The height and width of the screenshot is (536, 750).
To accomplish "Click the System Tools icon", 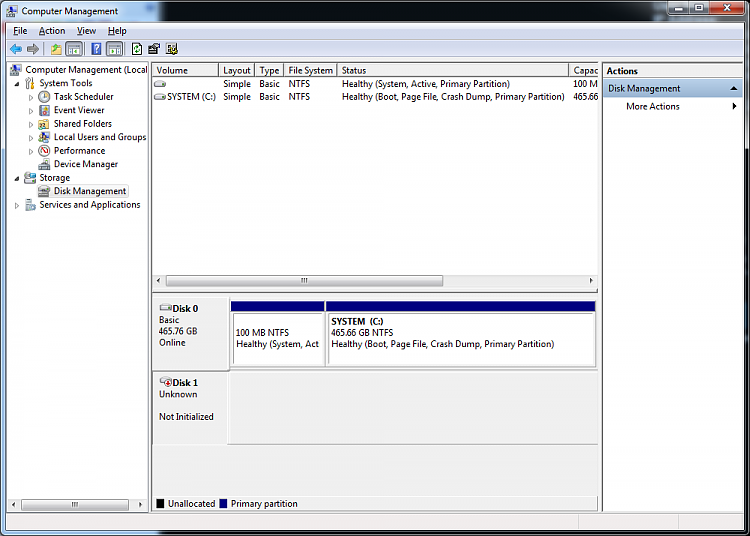I will pyautogui.click(x=30, y=83).
